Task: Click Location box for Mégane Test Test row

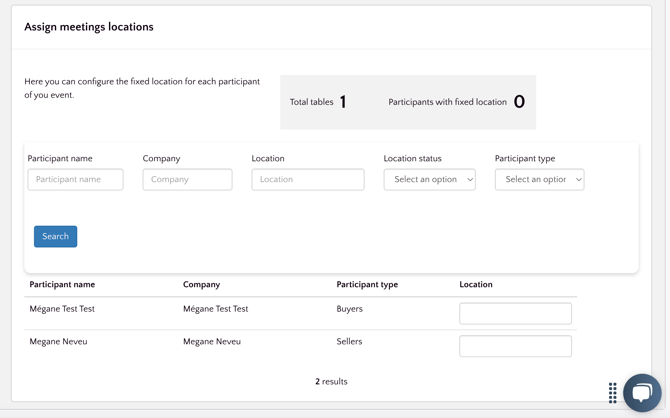Action: pyautogui.click(x=515, y=313)
